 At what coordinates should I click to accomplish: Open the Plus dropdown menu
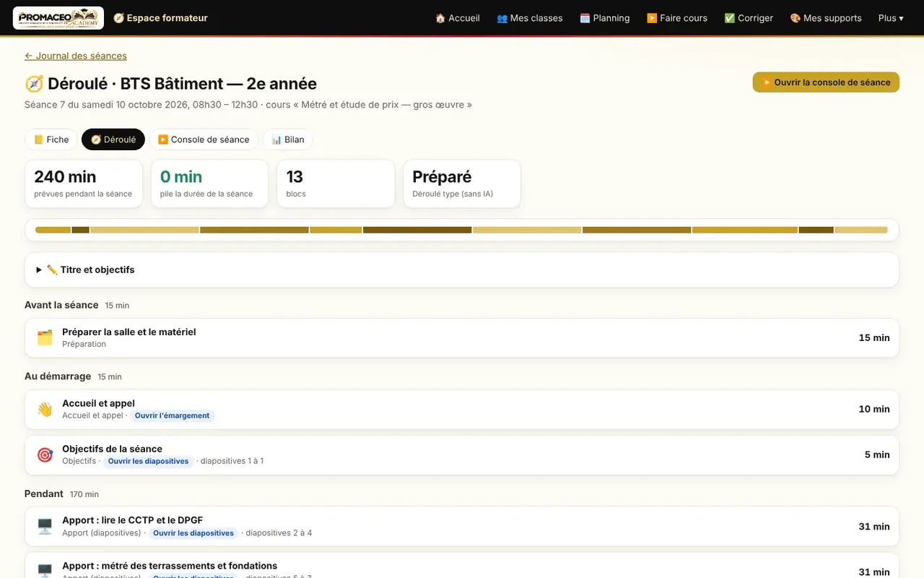click(891, 18)
